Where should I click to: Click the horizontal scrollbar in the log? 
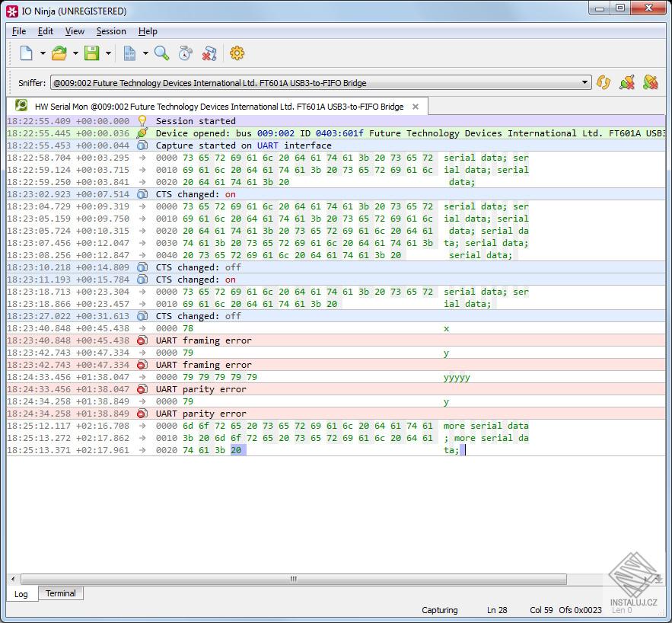[294, 579]
